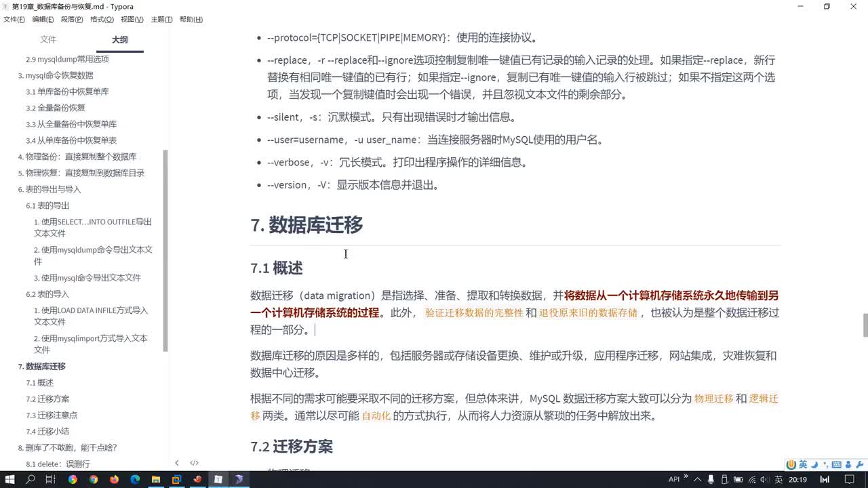Open the 文件(F) menu

tap(14, 20)
